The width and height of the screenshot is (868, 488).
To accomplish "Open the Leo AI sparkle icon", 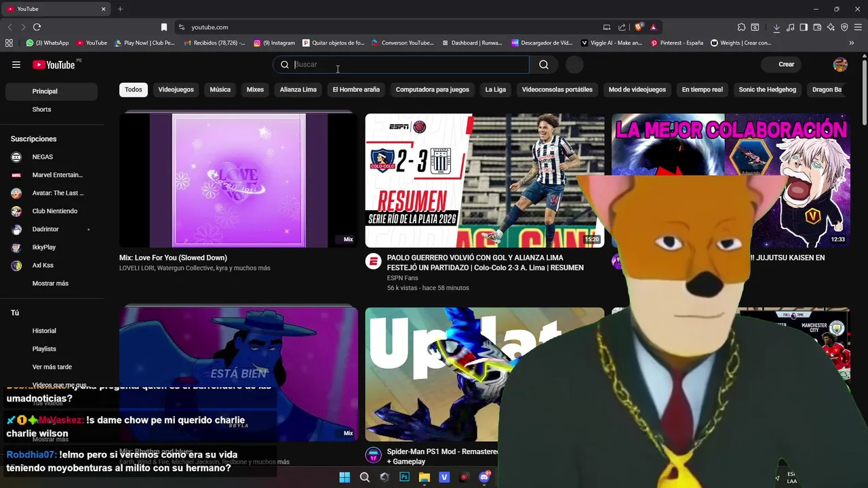I will 831,27.
